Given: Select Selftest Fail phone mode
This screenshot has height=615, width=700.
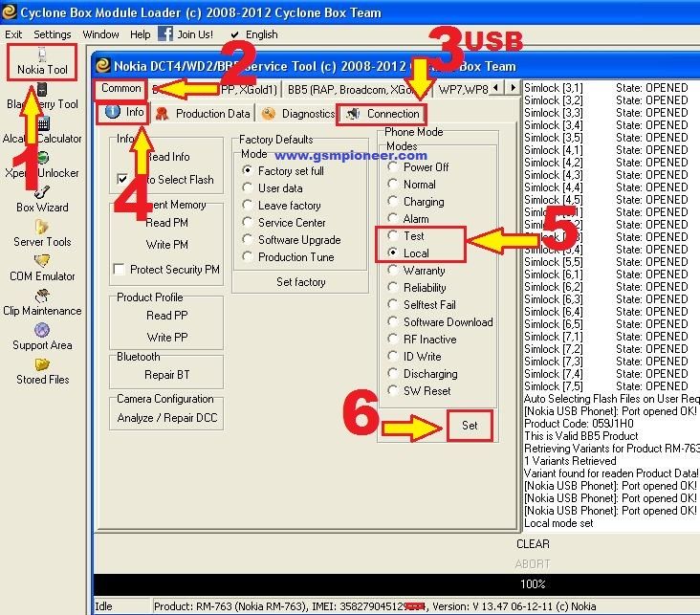Looking at the screenshot, I should click(392, 304).
